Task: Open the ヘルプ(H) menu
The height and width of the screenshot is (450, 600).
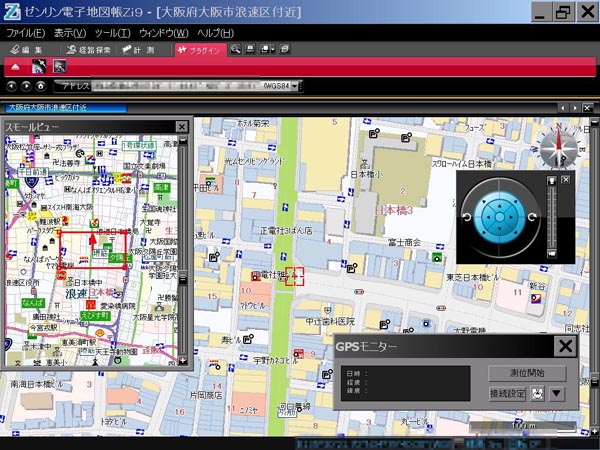Action: (x=215, y=33)
